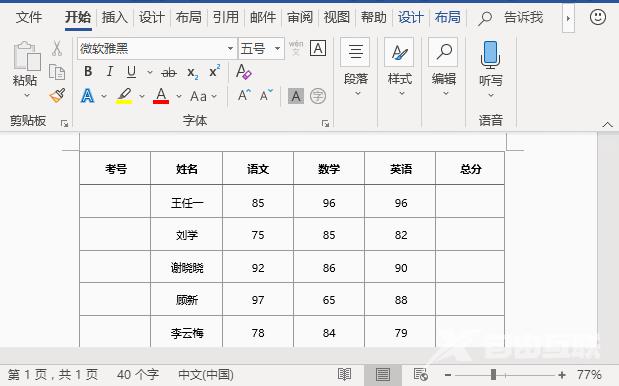Open the font size dropdown
Viewport: 619px width, 386px height.
[278, 49]
